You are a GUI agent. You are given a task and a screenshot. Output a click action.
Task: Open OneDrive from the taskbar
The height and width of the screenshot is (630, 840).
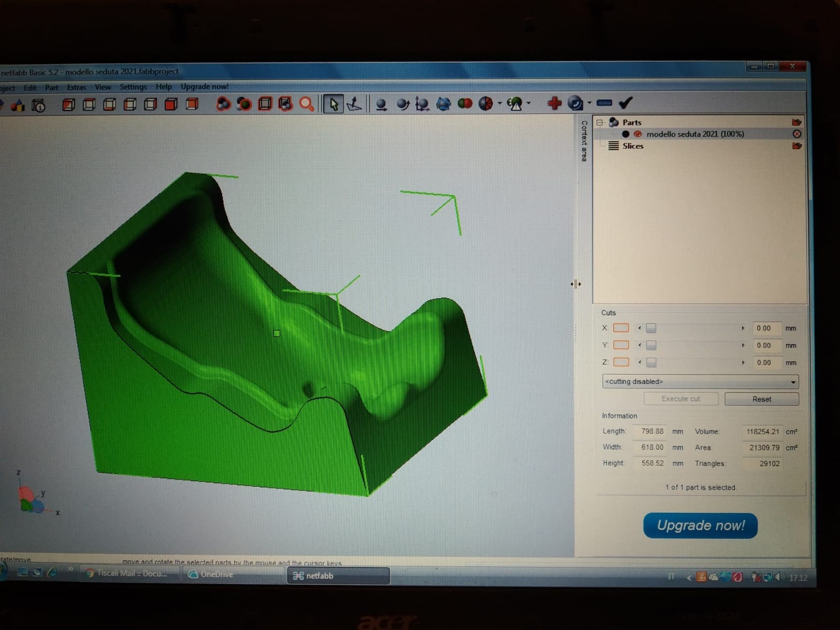pos(234,574)
